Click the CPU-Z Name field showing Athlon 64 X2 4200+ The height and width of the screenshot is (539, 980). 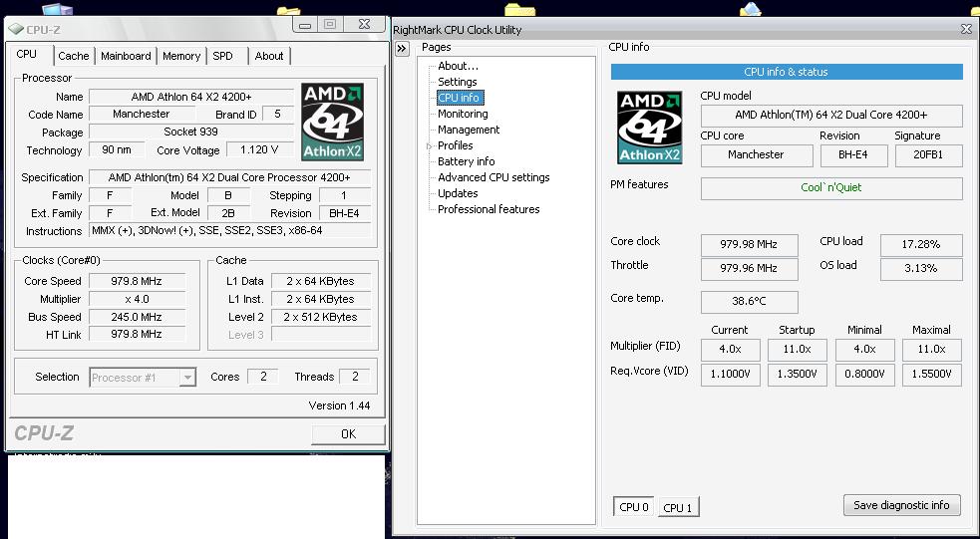[191, 97]
